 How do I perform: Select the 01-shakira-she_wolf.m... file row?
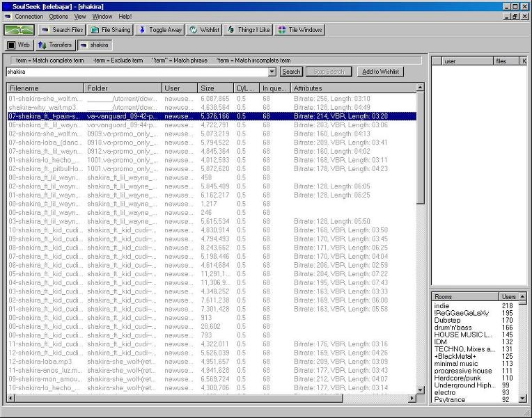coord(212,99)
